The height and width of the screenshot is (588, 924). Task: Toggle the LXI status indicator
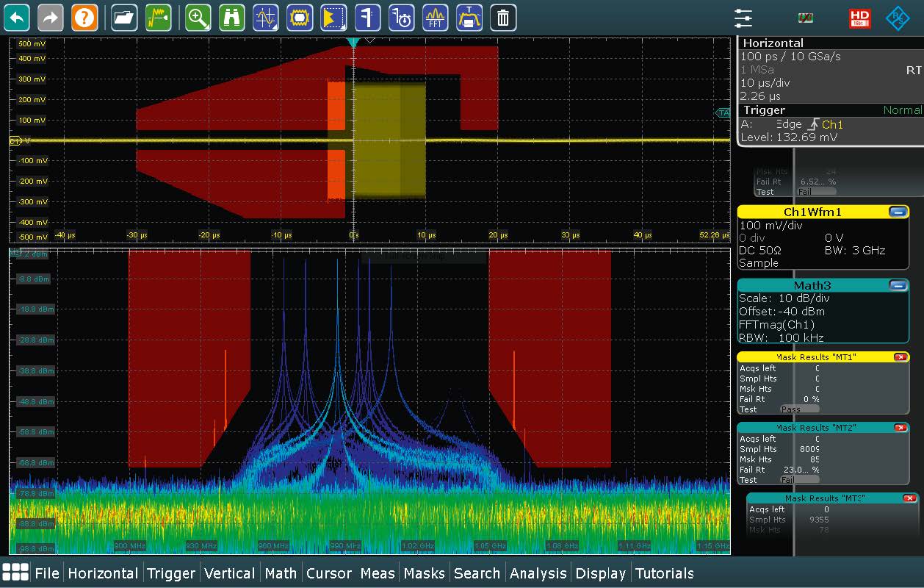806,18
